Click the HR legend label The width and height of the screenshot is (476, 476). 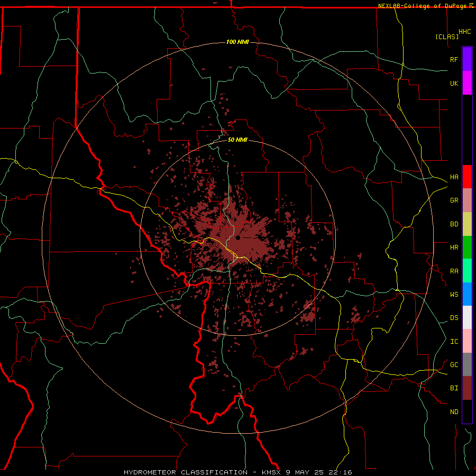[454, 248]
